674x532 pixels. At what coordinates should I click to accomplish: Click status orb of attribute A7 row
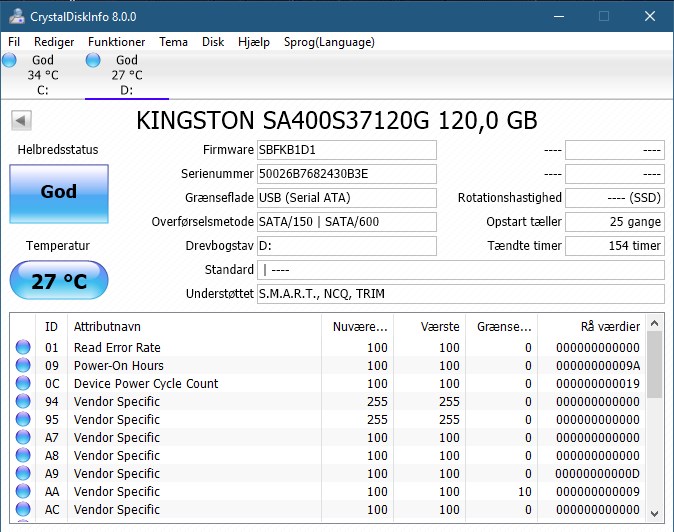click(x=23, y=437)
